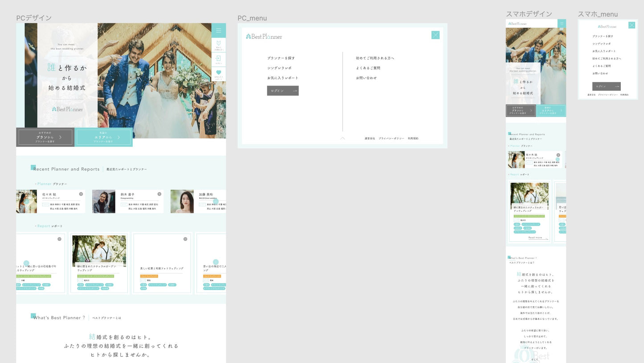Close the スマホ_menu with the X icon
Screen dimensions: 644x363
[x=632, y=25]
